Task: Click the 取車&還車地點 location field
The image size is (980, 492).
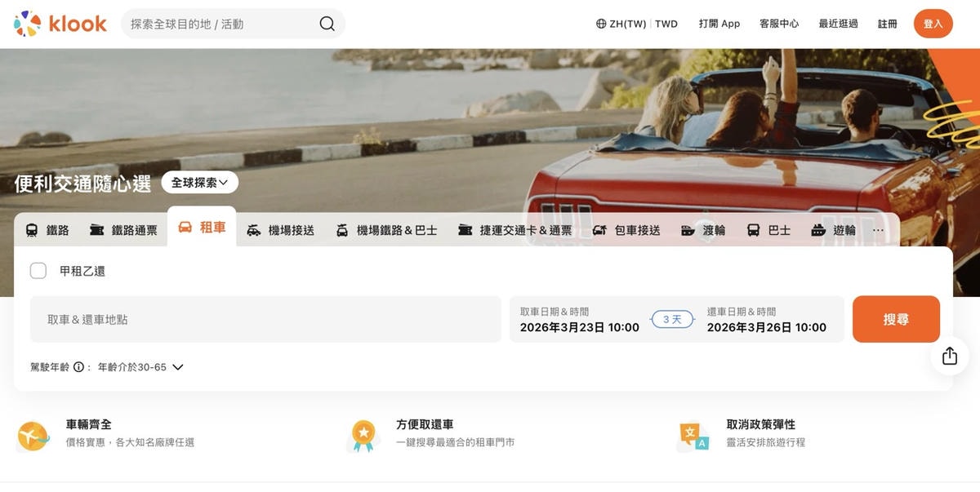Action: tap(265, 319)
